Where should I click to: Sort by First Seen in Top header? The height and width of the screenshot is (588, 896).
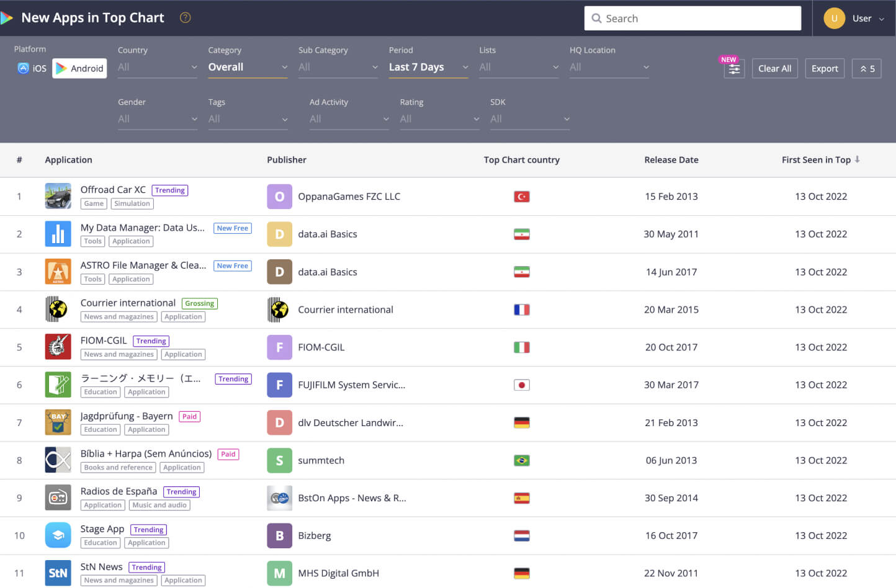[x=816, y=160]
